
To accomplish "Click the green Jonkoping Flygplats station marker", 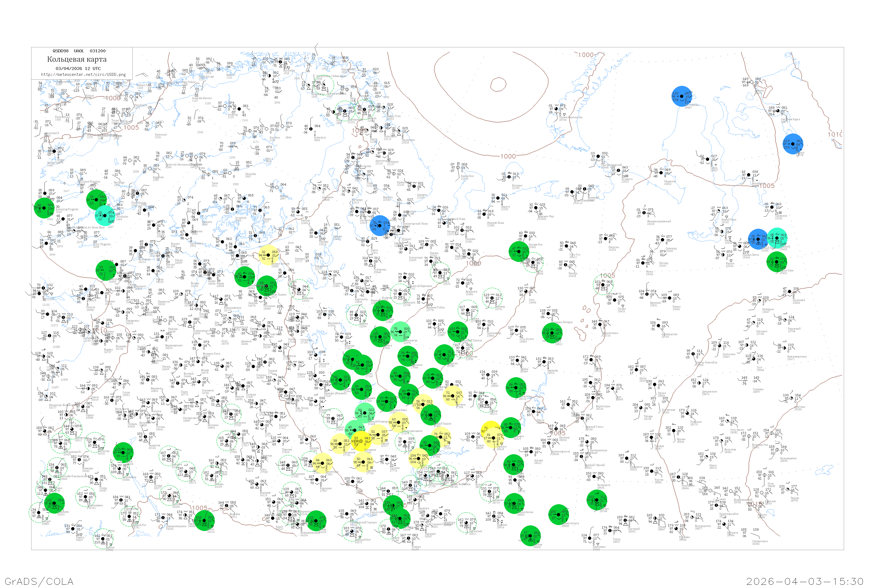I will [44, 208].
